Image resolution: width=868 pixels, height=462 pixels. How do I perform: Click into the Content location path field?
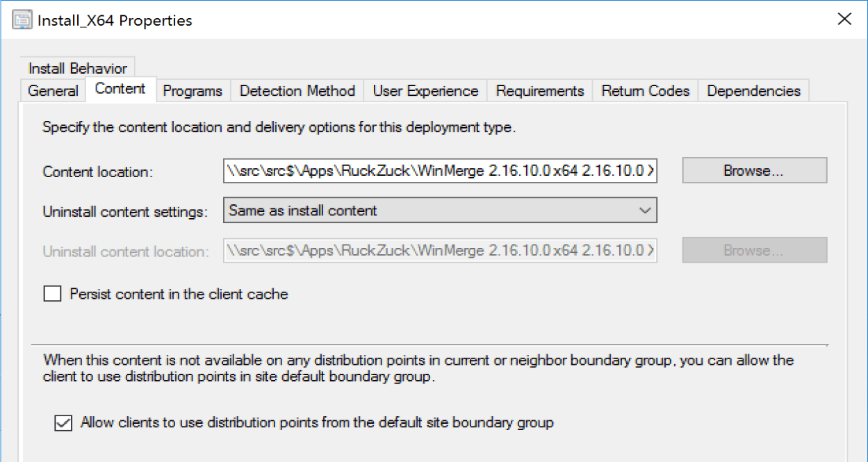click(x=440, y=171)
